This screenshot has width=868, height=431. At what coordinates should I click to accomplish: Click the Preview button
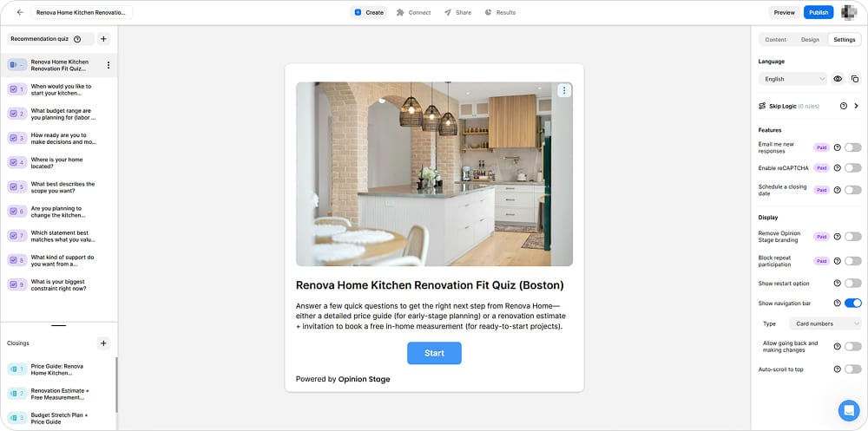click(x=784, y=12)
